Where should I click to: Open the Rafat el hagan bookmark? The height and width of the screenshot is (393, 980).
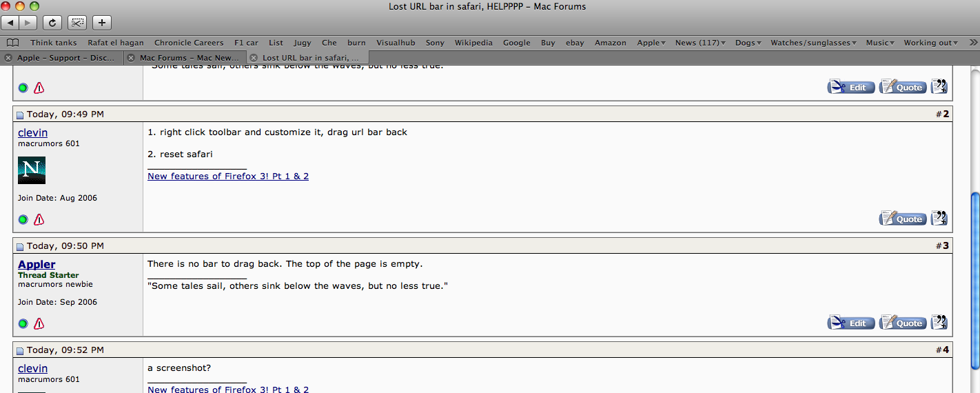[116, 43]
